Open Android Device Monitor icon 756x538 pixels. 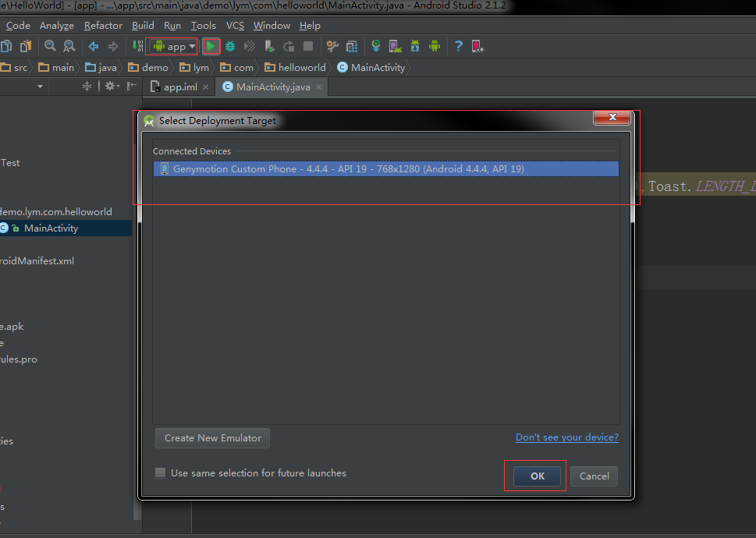click(x=435, y=46)
